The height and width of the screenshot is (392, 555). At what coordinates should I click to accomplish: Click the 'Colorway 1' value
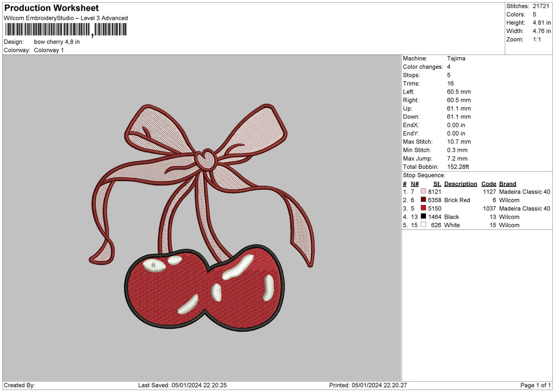click(x=49, y=50)
